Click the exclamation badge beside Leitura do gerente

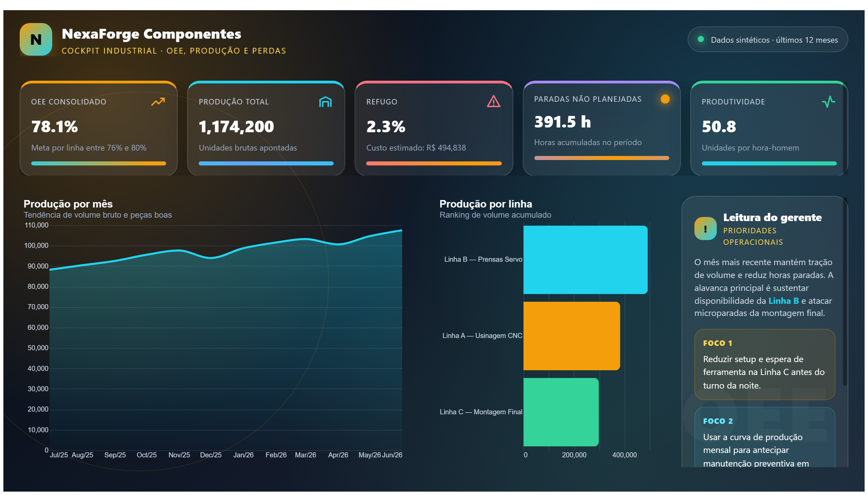(705, 229)
